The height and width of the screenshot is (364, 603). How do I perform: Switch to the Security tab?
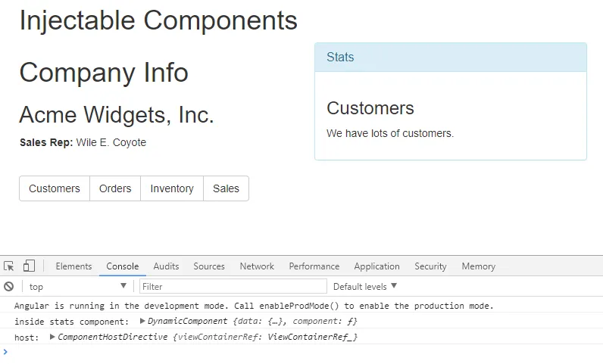tap(430, 266)
